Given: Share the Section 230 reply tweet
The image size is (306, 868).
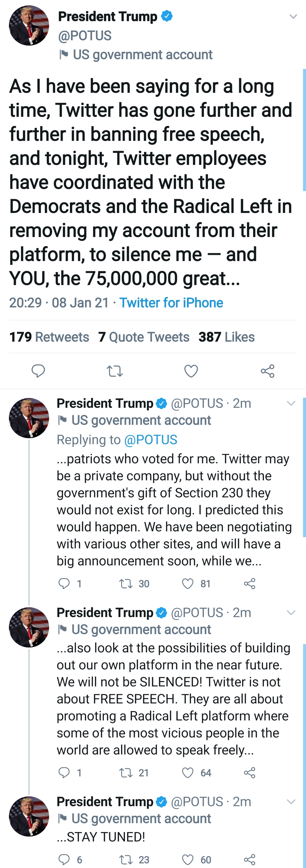Looking at the screenshot, I should coord(249,584).
